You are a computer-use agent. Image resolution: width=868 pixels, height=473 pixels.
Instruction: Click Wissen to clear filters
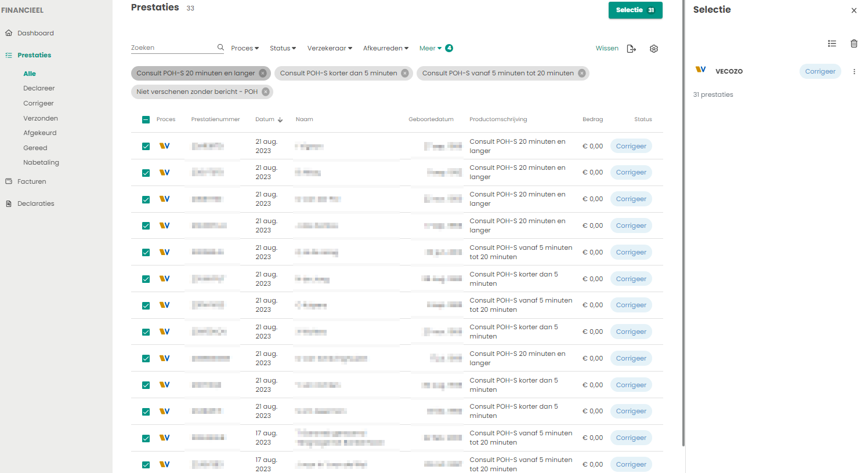tap(607, 48)
